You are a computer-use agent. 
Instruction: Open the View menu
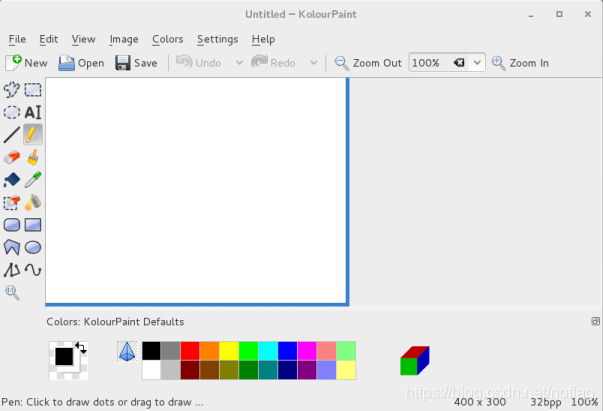click(x=83, y=39)
